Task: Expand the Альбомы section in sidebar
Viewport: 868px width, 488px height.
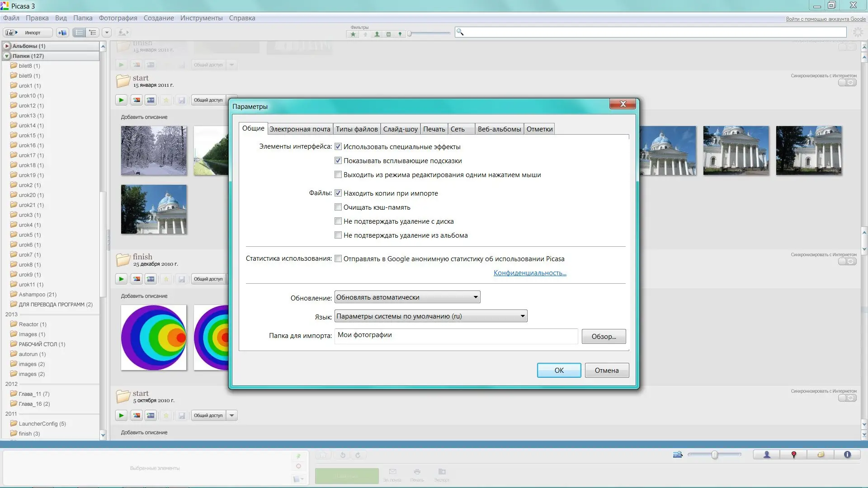Action: click(x=7, y=46)
